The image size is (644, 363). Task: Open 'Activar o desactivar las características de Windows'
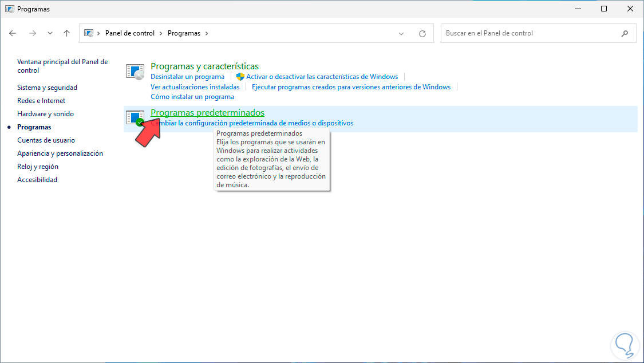322,77
